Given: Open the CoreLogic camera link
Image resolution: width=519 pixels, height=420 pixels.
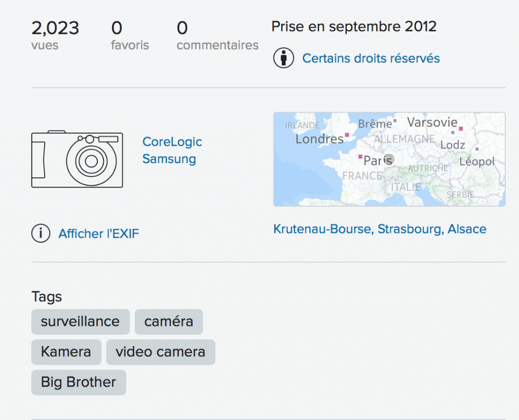Looking at the screenshot, I should click(172, 142).
